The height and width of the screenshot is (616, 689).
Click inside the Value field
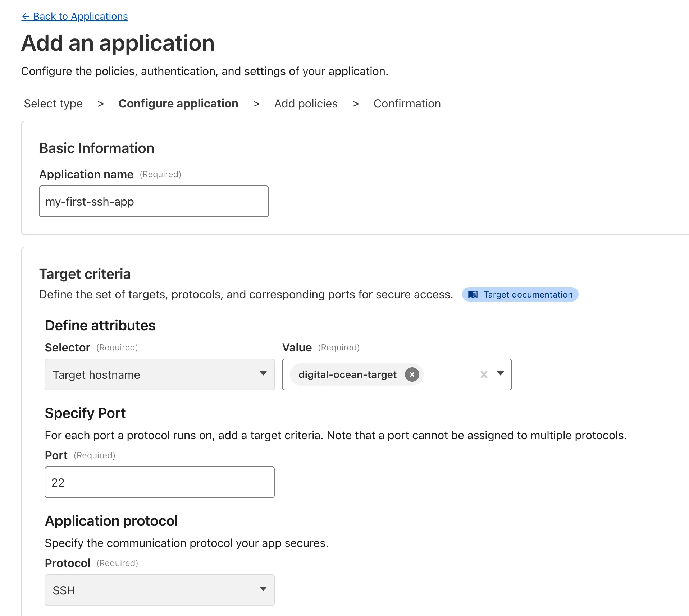(450, 374)
